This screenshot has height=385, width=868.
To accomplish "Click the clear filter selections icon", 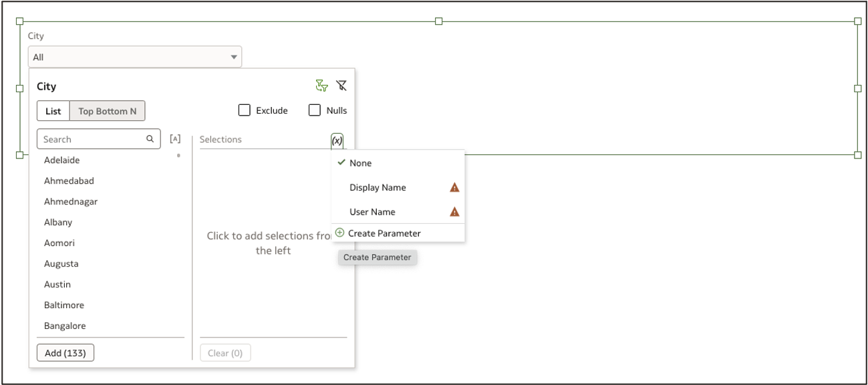I will [x=342, y=86].
